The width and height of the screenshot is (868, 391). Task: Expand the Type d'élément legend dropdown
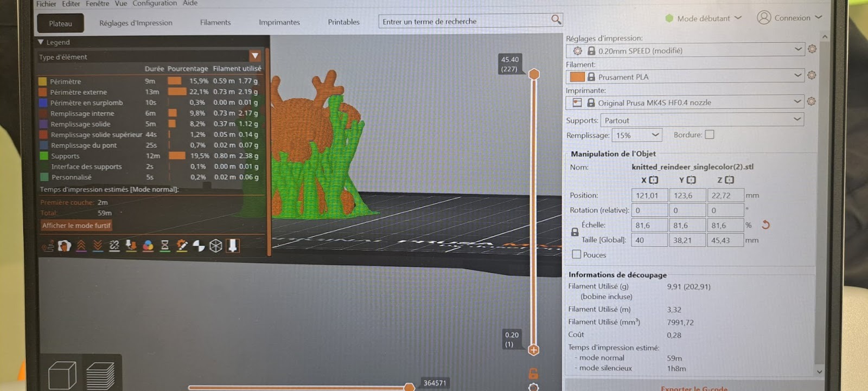pos(254,56)
